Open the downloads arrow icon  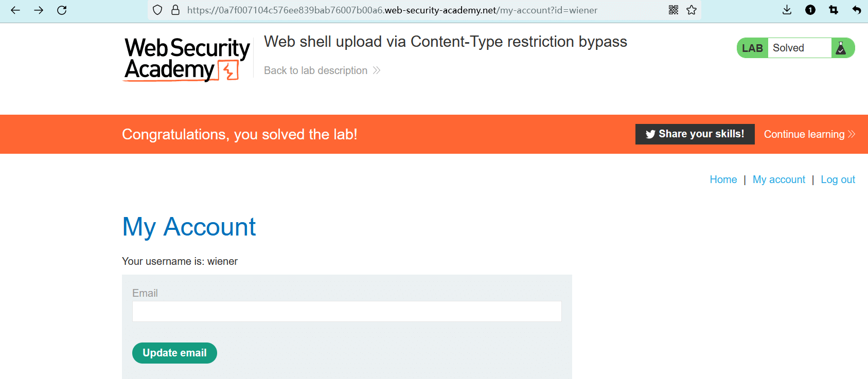[x=787, y=10]
